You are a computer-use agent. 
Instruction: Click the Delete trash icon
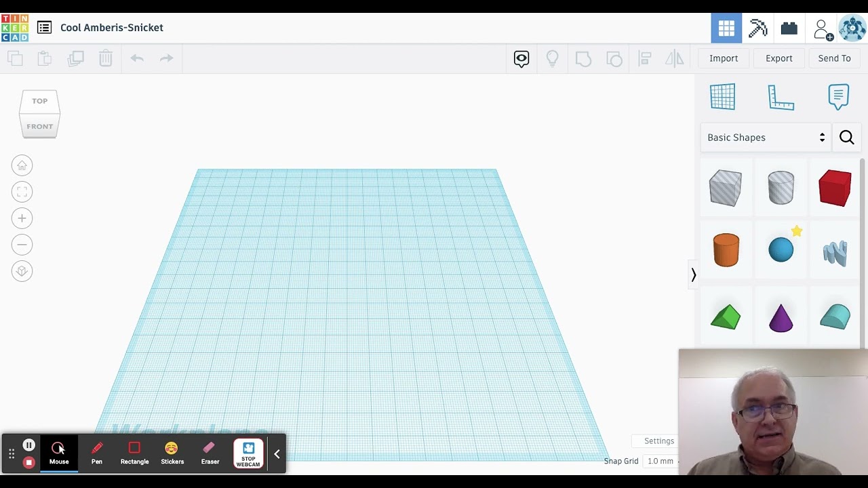click(105, 58)
